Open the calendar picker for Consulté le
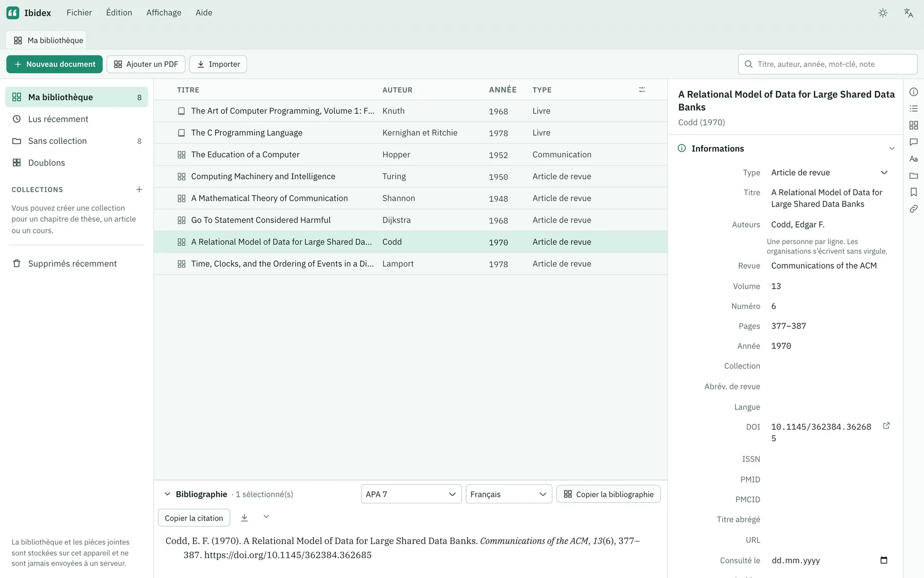 pos(884,561)
